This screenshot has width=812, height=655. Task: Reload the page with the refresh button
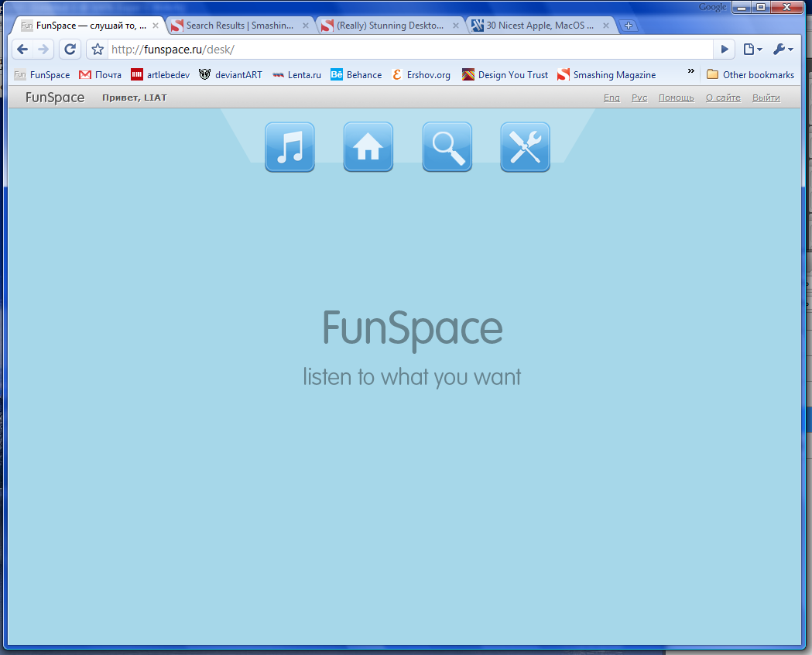coord(70,50)
